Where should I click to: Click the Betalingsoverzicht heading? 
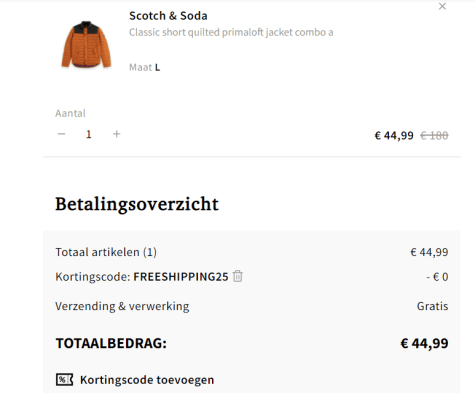click(137, 204)
